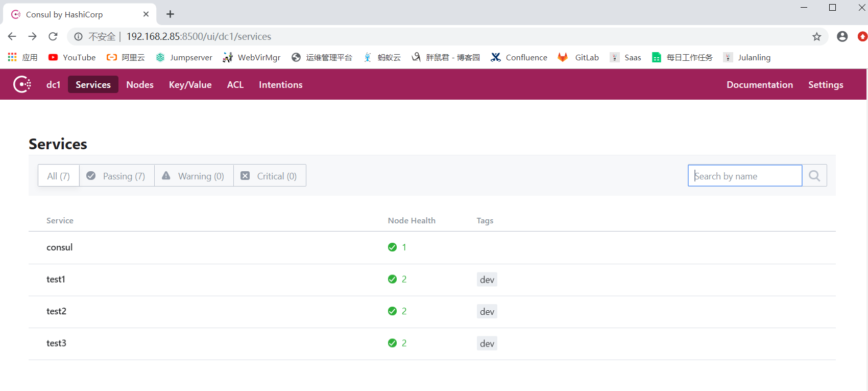Open the Intentions page
Screen dimensions: 868x391
pyautogui.click(x=280, y=85)
